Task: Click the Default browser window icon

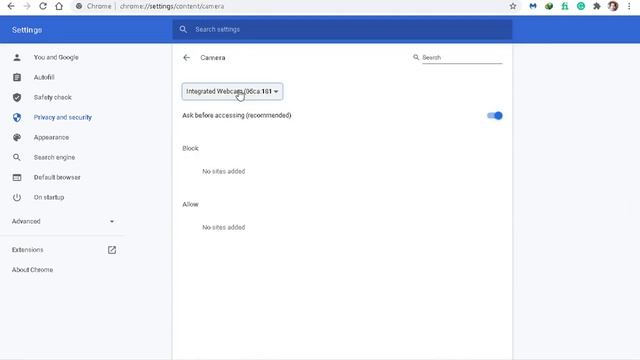Action: pos(17,178)
